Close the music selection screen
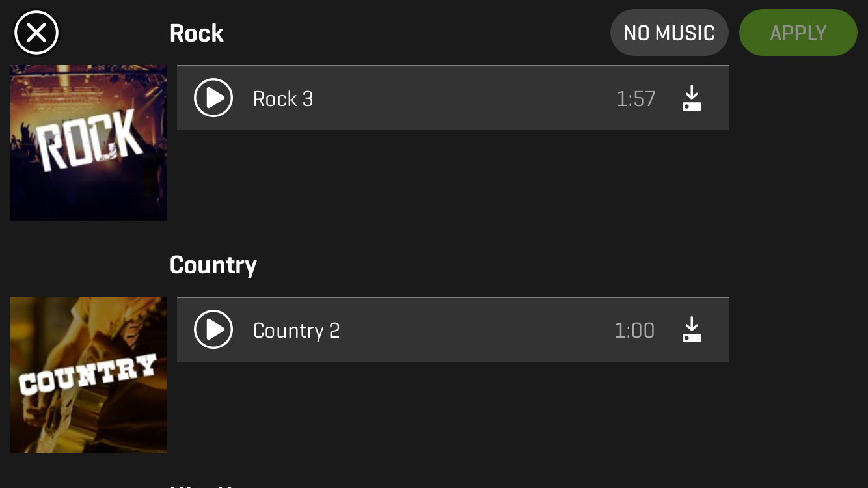 pyautogui.click(x=36, y=33)
